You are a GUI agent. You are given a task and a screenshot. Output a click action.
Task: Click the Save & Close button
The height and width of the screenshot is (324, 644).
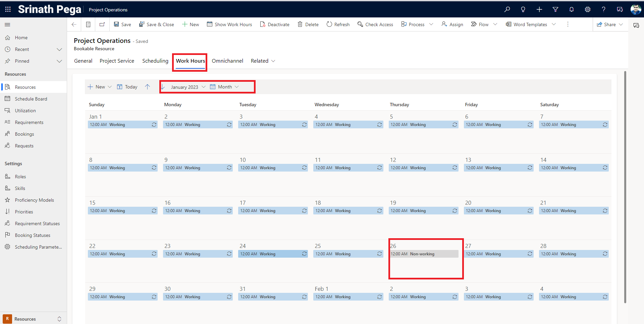pos(157,24)
